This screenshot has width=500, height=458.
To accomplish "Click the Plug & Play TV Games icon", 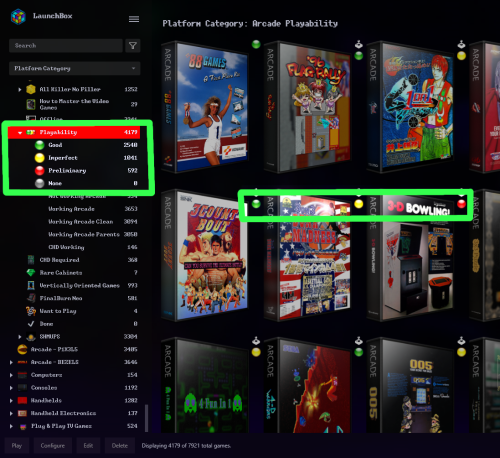I will (x=23, y=426).
